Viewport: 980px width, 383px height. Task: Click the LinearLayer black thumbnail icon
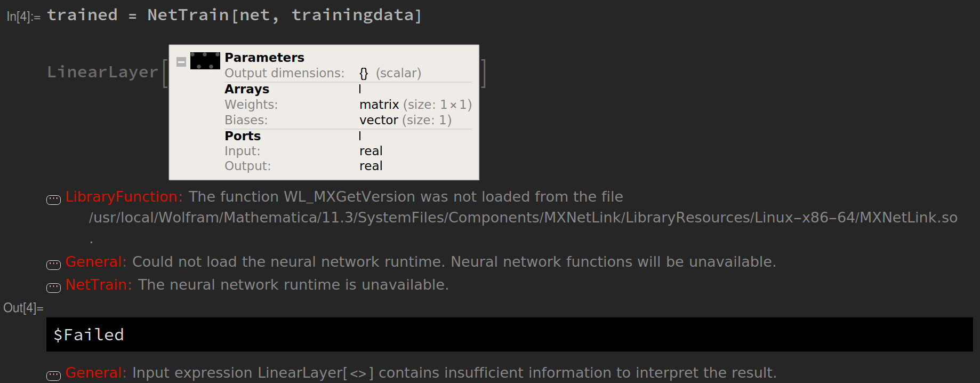coord(205,61)
